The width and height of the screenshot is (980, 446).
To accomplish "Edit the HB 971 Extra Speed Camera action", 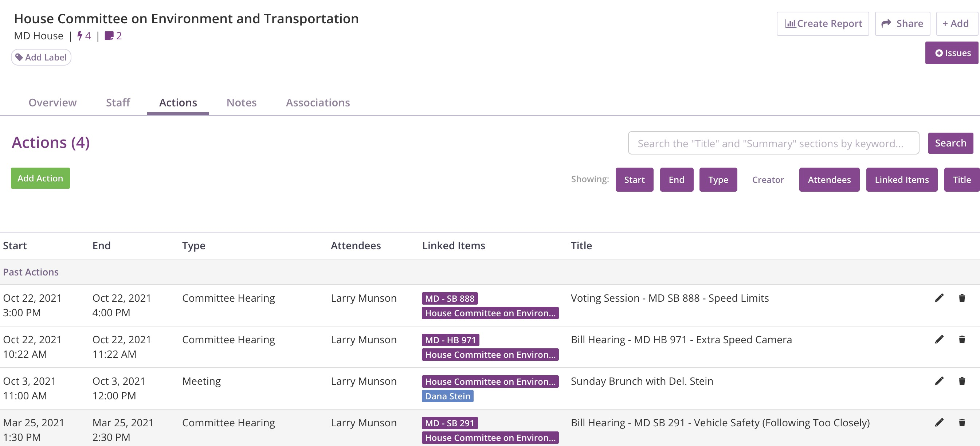I will coord(939,340).
